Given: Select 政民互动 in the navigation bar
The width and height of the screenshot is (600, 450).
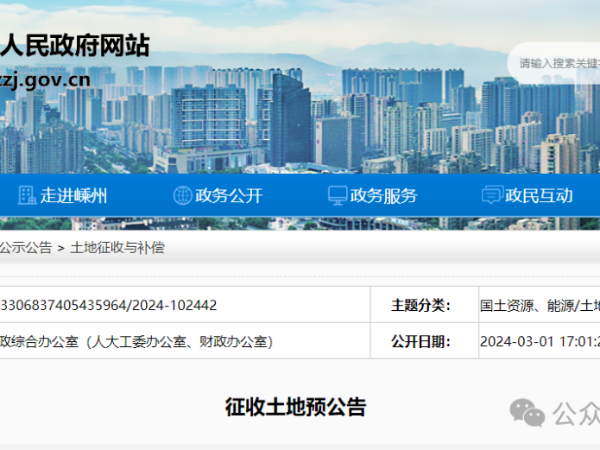Looking at the screenshot, I should tap(539, 196).
